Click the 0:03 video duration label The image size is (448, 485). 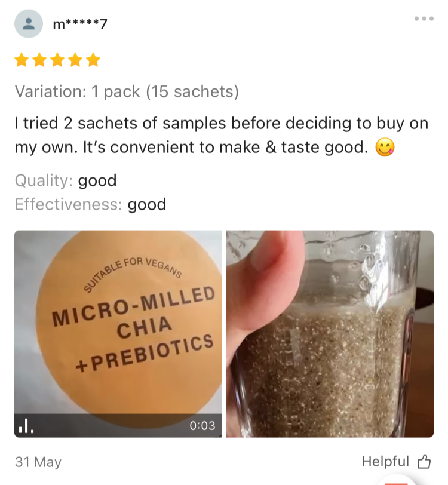[202, 425]
